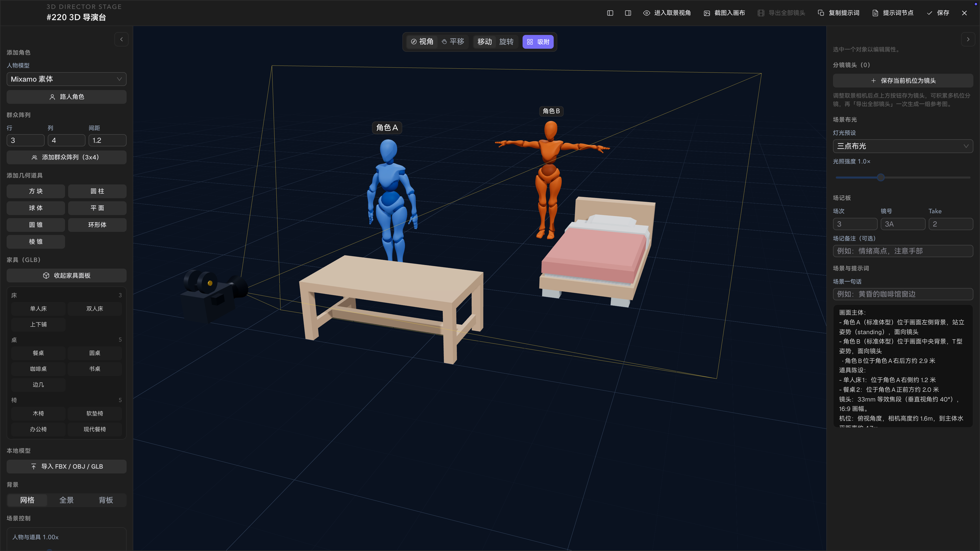Switch to 旋转 rotate mode

[x=506, y=41]
